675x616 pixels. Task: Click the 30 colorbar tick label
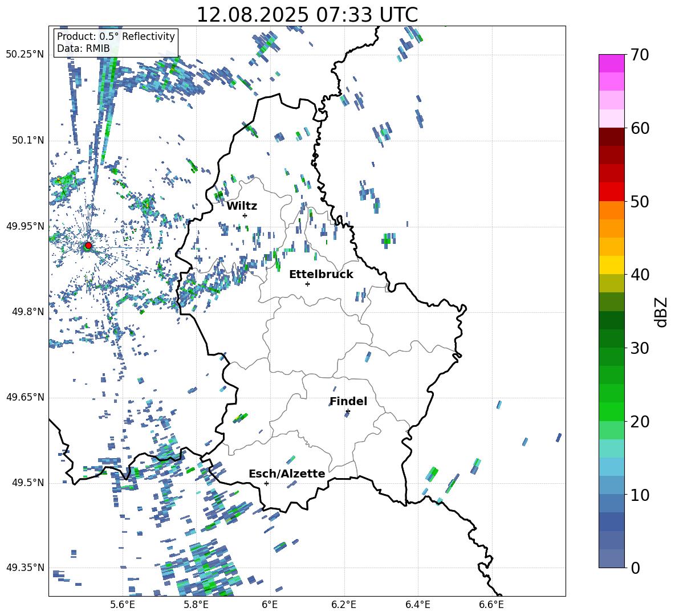tap(640, 348)
